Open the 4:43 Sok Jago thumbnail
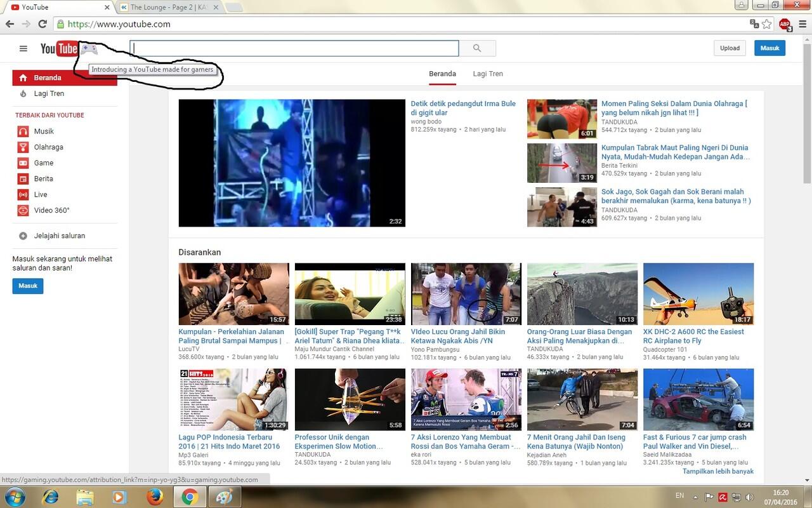This screenshot has width=812, height=508. [562, 207]
